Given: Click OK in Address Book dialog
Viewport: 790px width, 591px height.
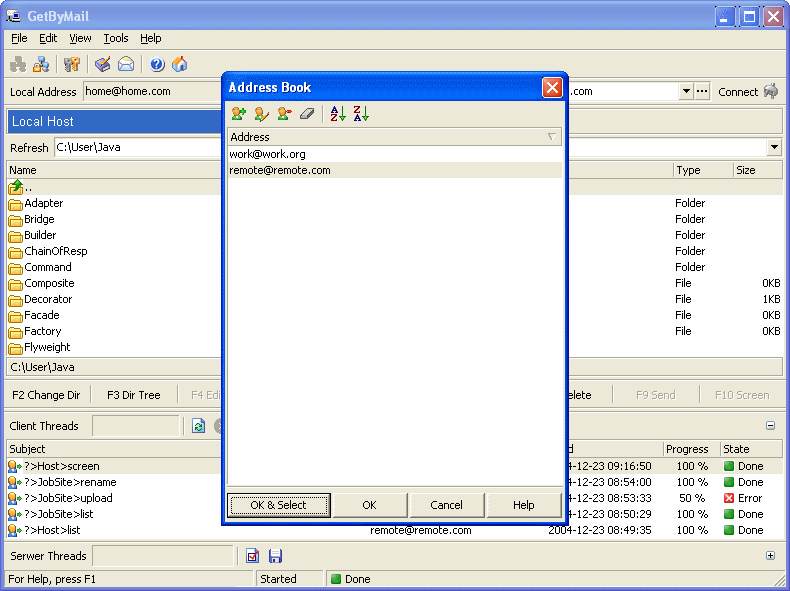Looking at the screenshot, I should click(369, 505).
